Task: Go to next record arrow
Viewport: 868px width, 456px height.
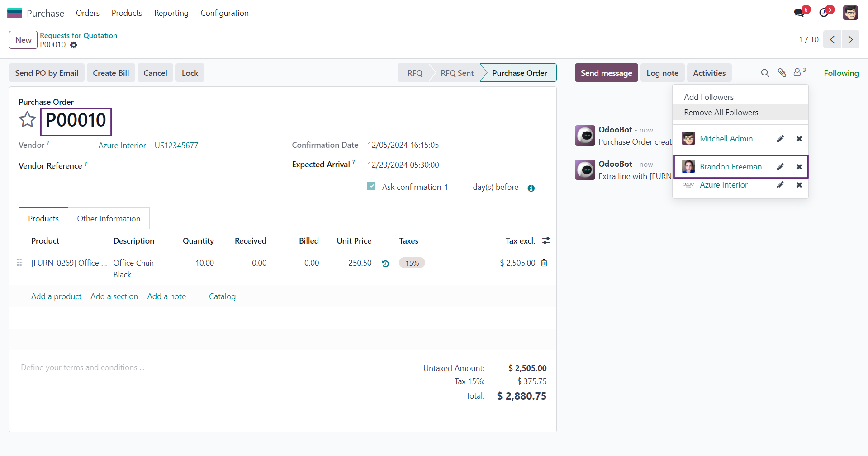Action: pos(850,40)
